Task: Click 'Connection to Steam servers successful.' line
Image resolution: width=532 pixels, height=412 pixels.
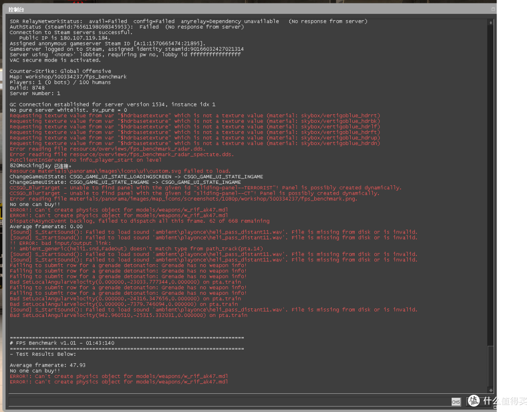Action: tap(71, 32)
